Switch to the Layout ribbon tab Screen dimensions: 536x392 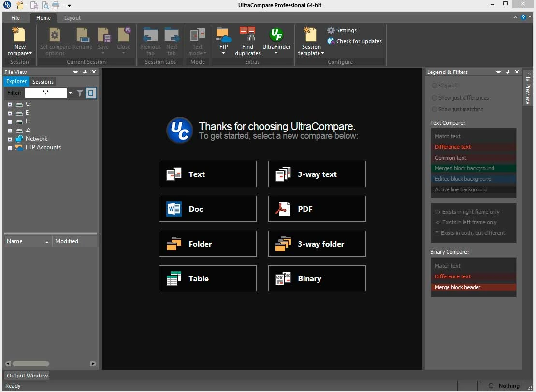72,18
